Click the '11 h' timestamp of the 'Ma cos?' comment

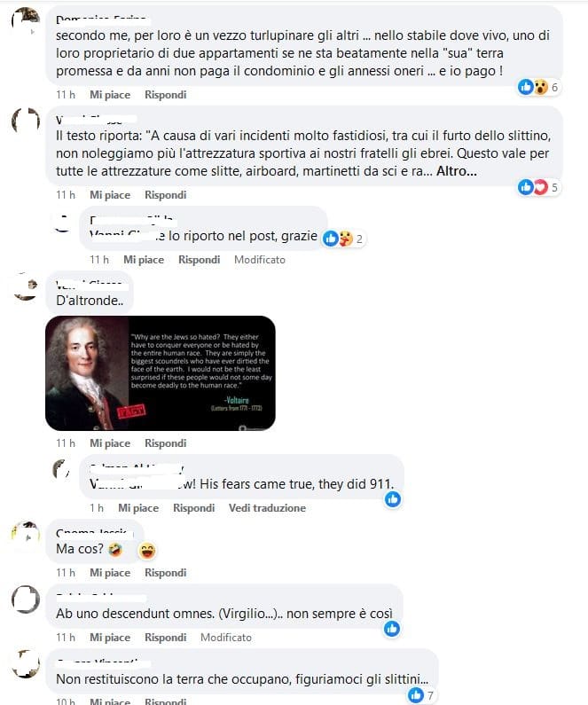[65, 573]
